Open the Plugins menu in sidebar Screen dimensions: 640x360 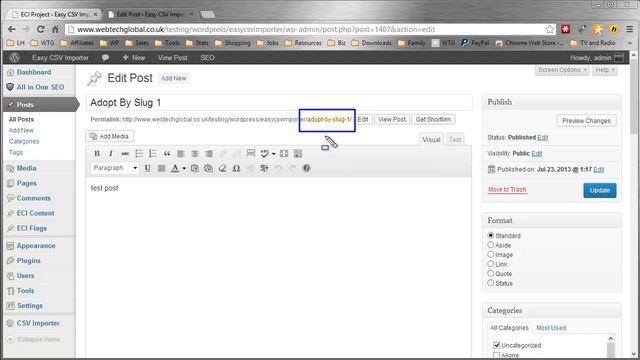tap(29, 260)
